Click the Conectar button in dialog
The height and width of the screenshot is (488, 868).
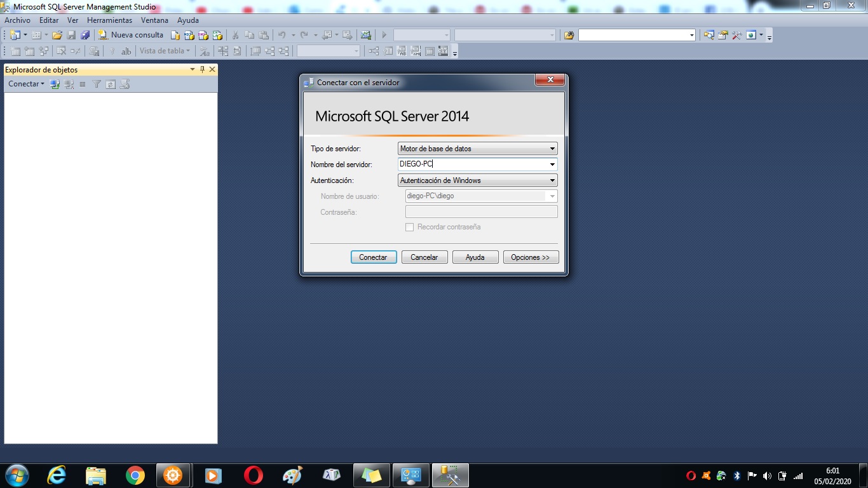pyautogui.click(x=374, y=257)
